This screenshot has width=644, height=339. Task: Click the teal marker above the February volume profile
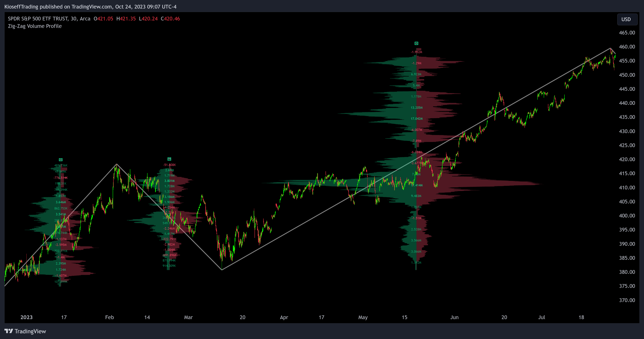tap(169, 159)
